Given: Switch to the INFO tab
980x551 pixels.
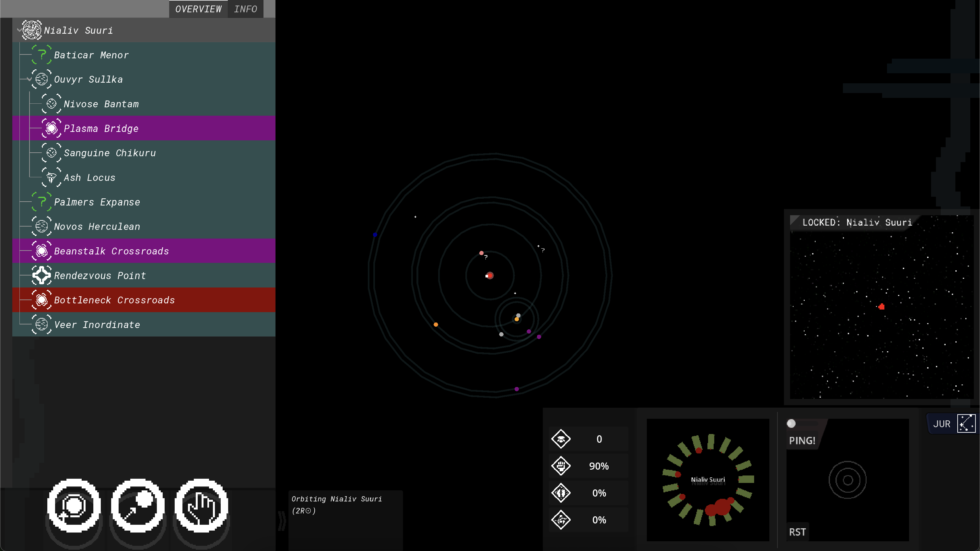Looking at the screenshot, I should coord(245,9).
